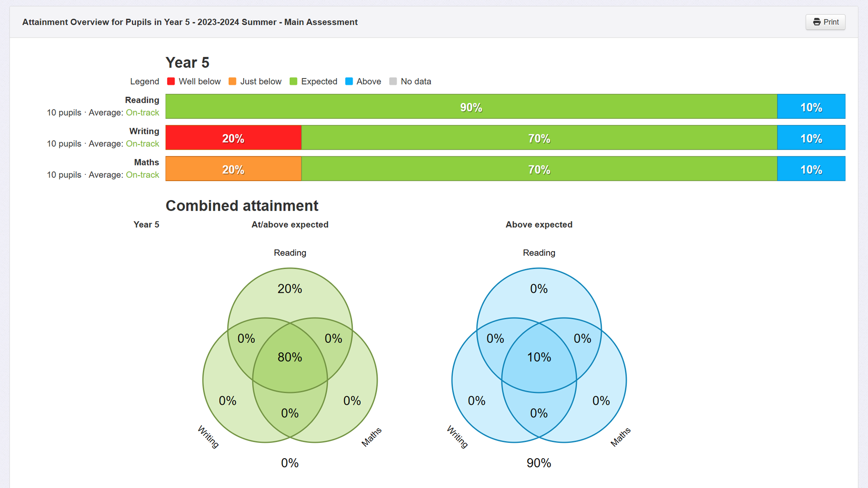
Task: Click the grey No data legend swatch
Action: [393, 81]
